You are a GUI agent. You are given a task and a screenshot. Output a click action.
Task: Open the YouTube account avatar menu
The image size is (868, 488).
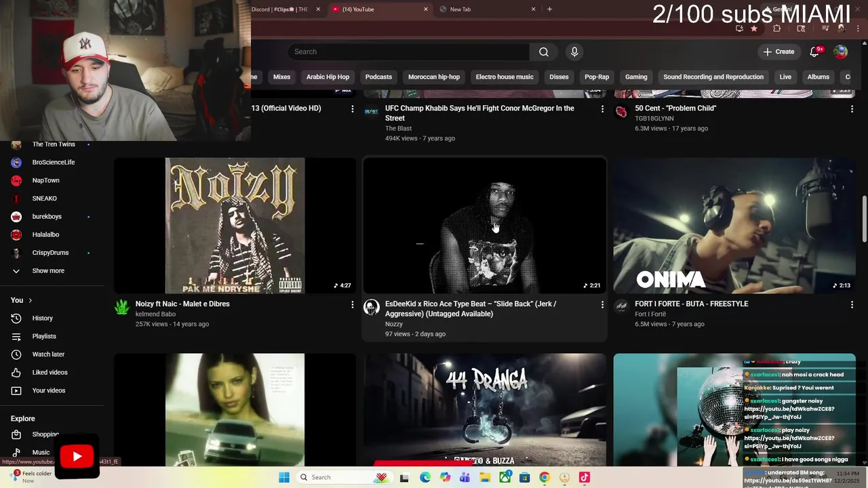pos(840,52)
